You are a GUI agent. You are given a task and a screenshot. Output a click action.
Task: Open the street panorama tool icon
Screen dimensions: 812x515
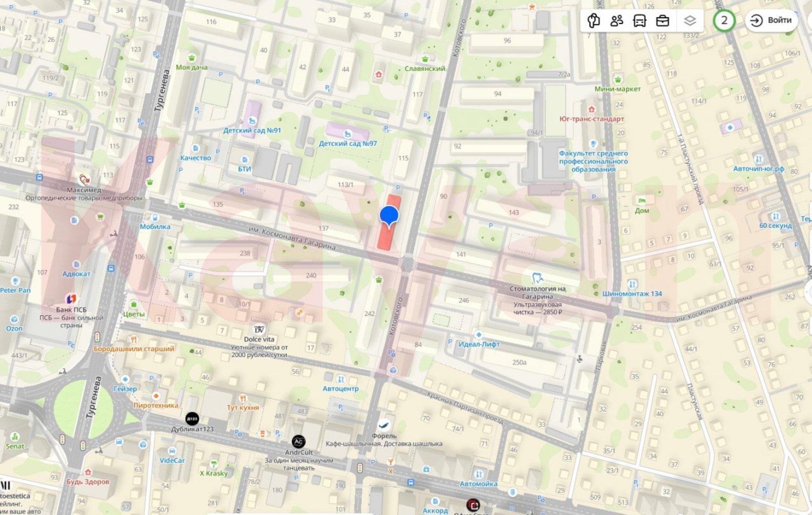point(594,20)
